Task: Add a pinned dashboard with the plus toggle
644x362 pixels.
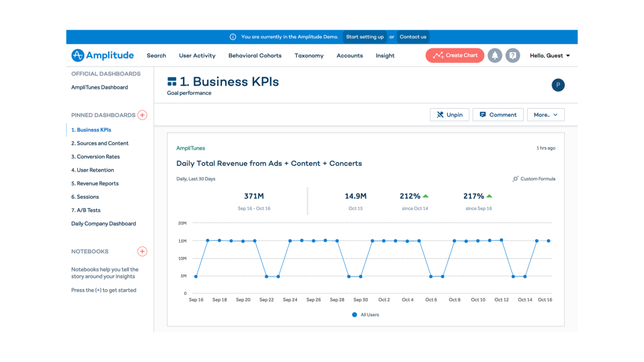Action: point(143,115)
